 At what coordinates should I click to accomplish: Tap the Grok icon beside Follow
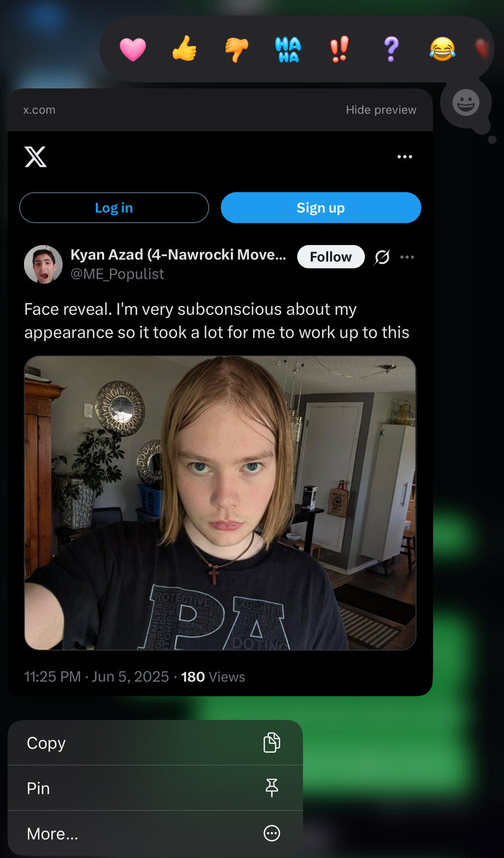382,257
